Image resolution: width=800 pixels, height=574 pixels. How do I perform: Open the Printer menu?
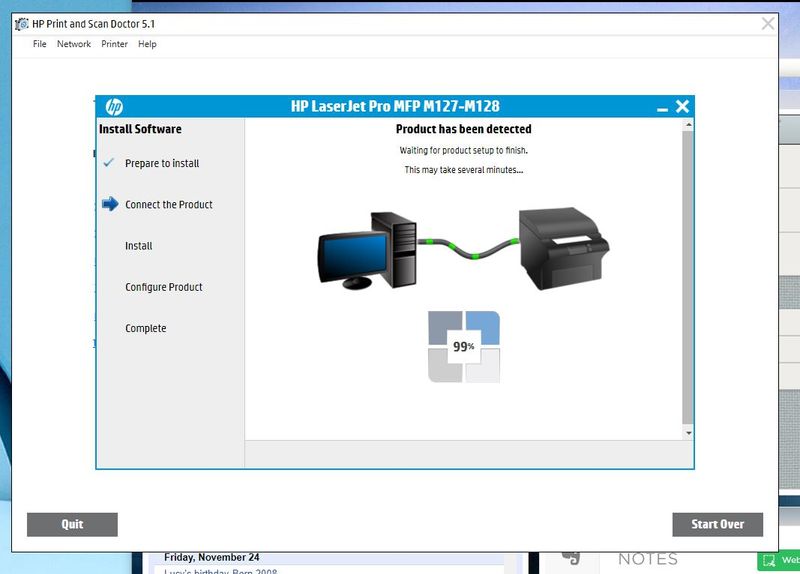[x=114, y=44]
